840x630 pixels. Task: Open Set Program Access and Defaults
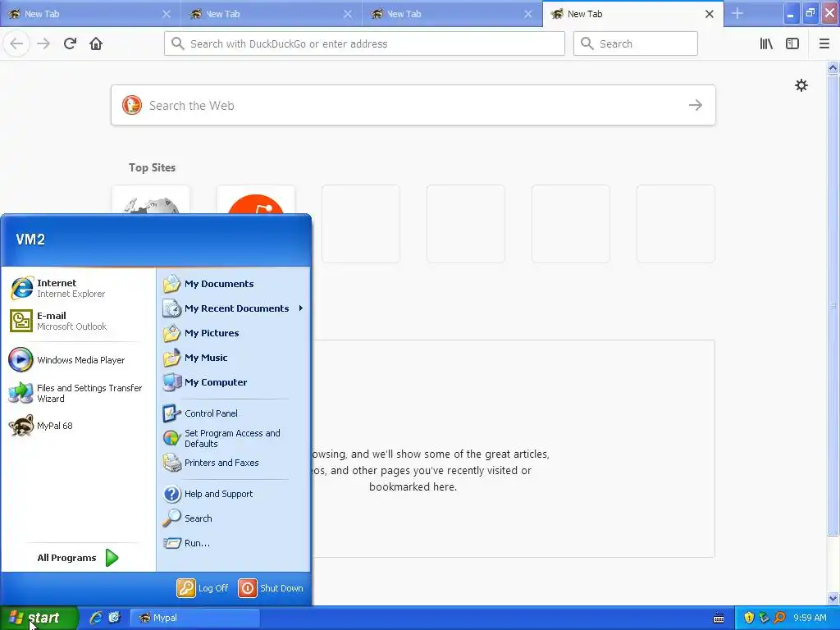click(234, 438)
